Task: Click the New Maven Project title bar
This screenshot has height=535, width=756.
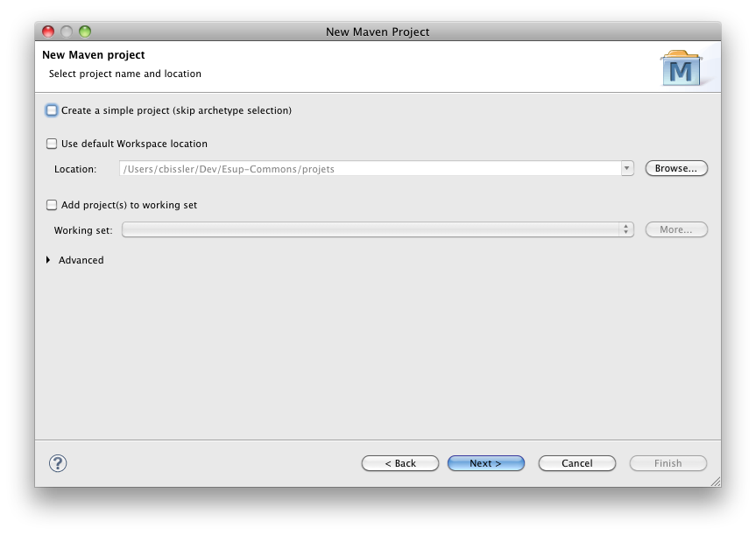Action: [378, 32]
